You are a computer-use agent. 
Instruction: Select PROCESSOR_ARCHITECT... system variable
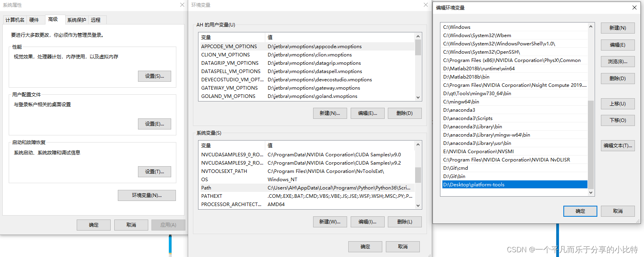pyautogui.click(x=307, y=204)
